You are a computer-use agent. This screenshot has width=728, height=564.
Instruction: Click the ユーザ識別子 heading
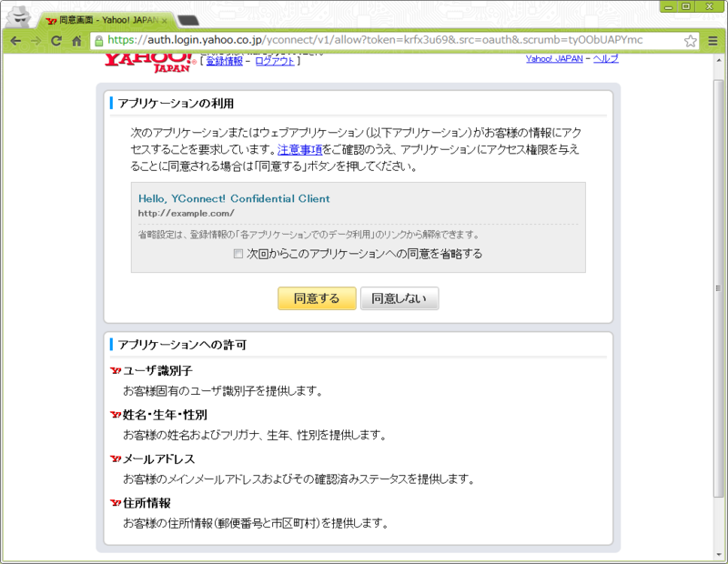[x=157, y=370]
